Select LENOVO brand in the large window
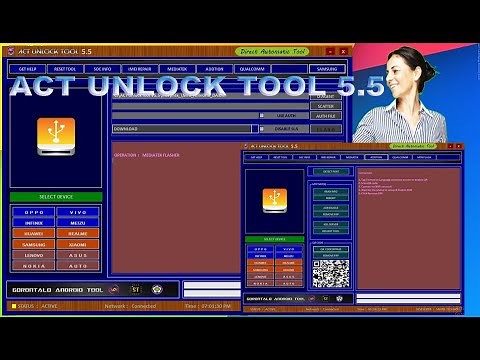480x360 pixels. [x=34, y=255]
